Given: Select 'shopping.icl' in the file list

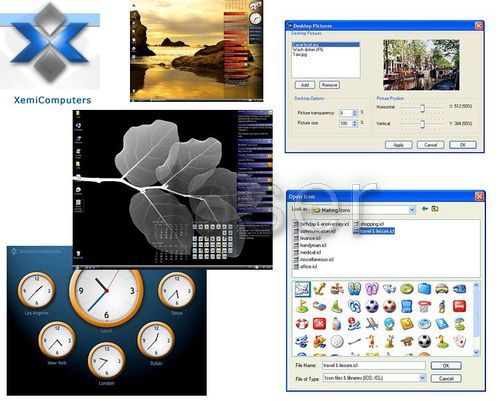Looking at the screenshot, I should (369, 224).
